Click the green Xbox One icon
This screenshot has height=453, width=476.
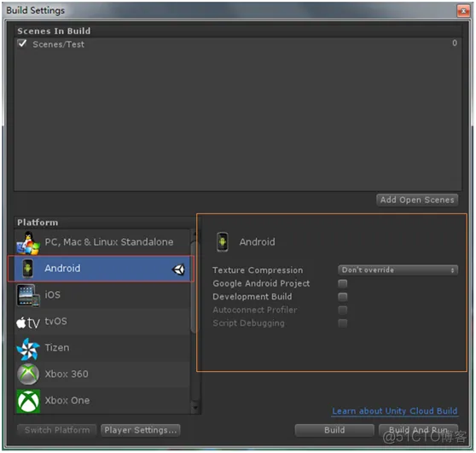pyautogui.click(x=28, y=401)
